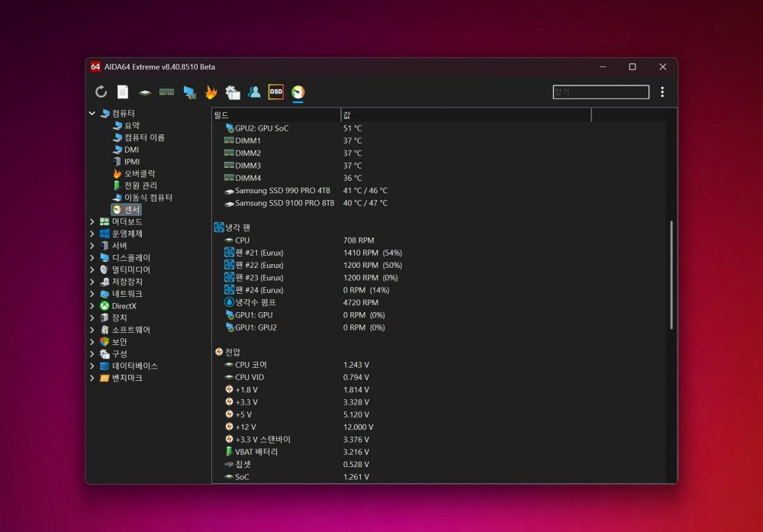Click the preferences gear-and-list toolbar icon

pyautogui.click(x=233, y=92)
